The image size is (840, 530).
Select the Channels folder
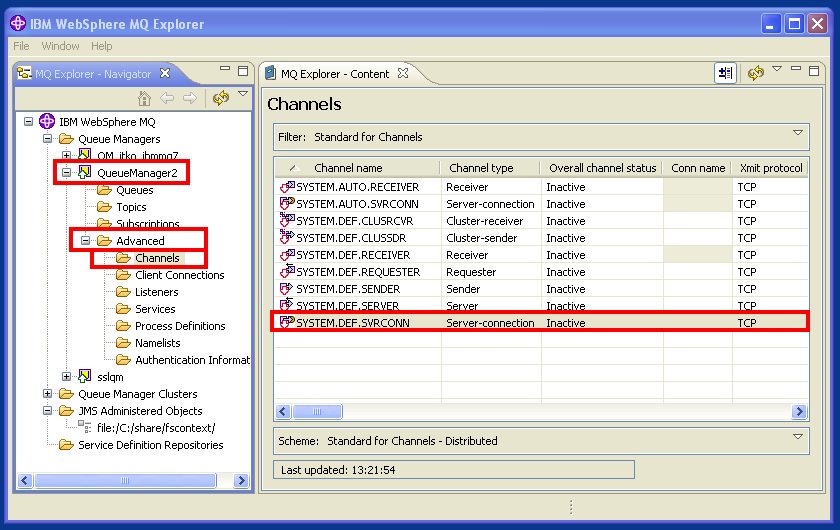(158, 258)
